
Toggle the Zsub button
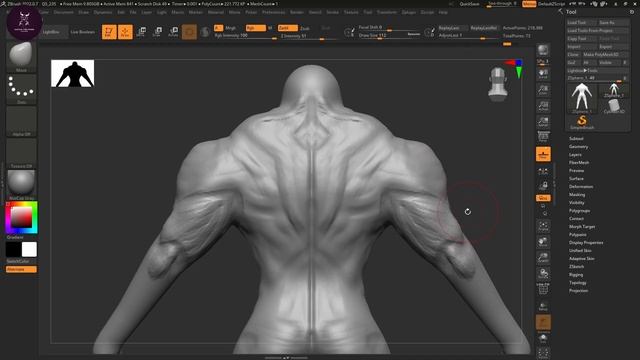[x=304, y=28]
